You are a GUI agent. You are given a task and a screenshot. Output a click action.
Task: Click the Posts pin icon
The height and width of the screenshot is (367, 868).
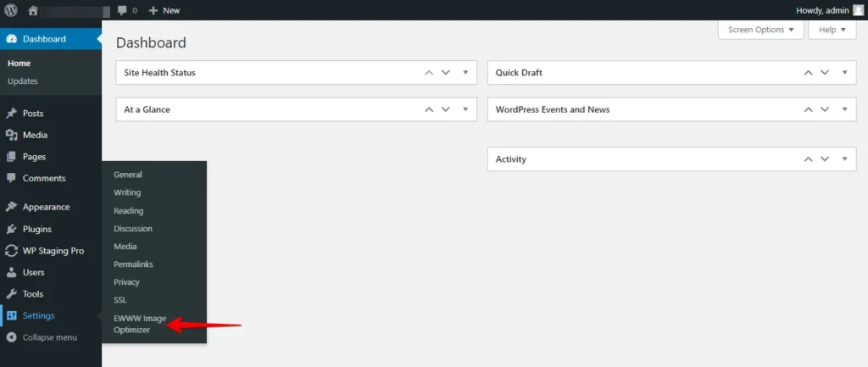11,114
